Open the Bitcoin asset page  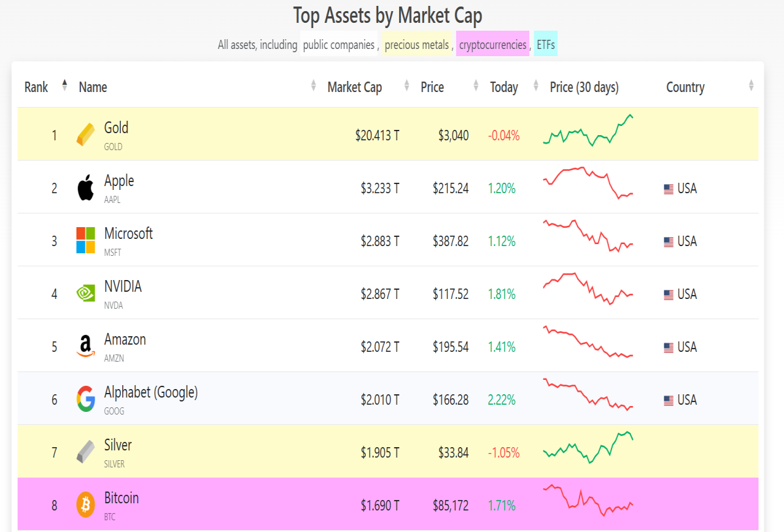tap(122, 497)
